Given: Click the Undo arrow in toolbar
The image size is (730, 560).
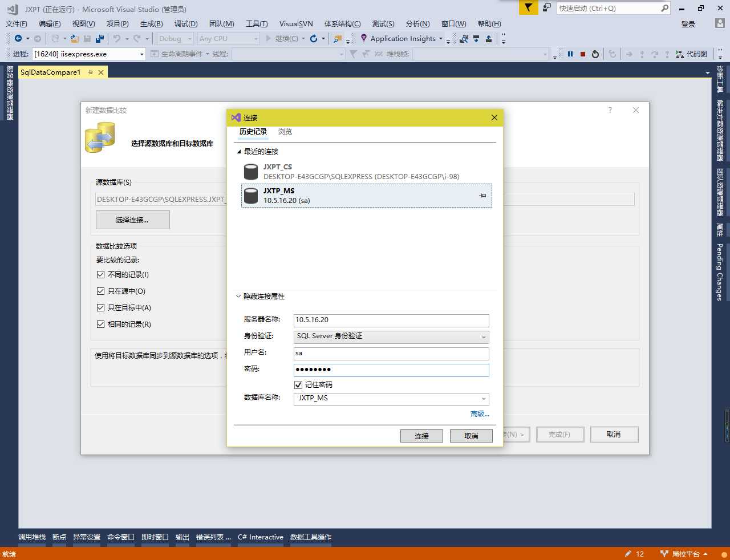Looking at the screenshot, I should point(116,38).
